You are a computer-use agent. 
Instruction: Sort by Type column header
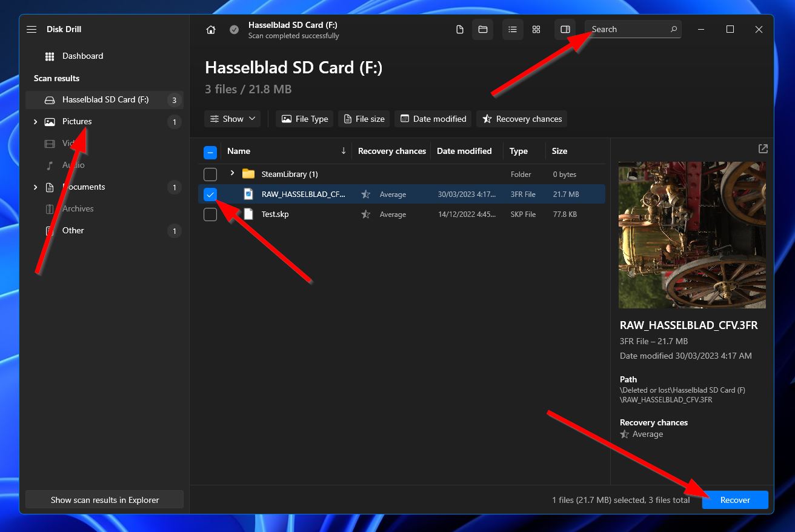coord(518,151)
